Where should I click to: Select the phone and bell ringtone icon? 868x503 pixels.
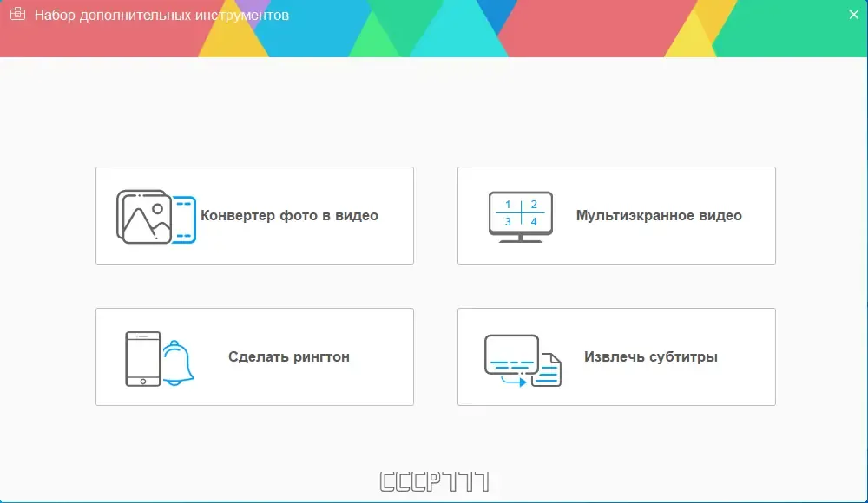click(160, 358)
